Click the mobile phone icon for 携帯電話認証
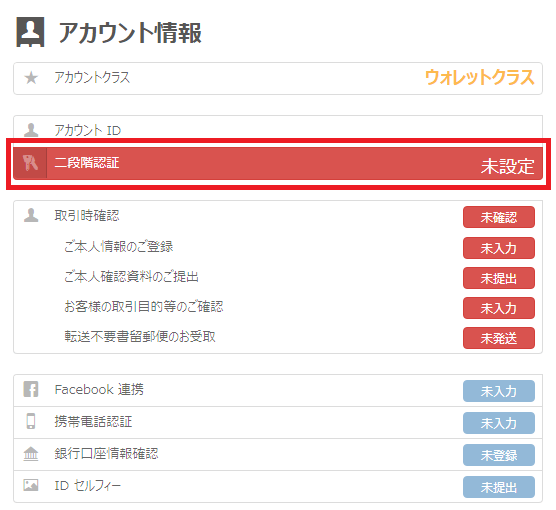This screenshot has width=556, height=510. click(31, 421)
